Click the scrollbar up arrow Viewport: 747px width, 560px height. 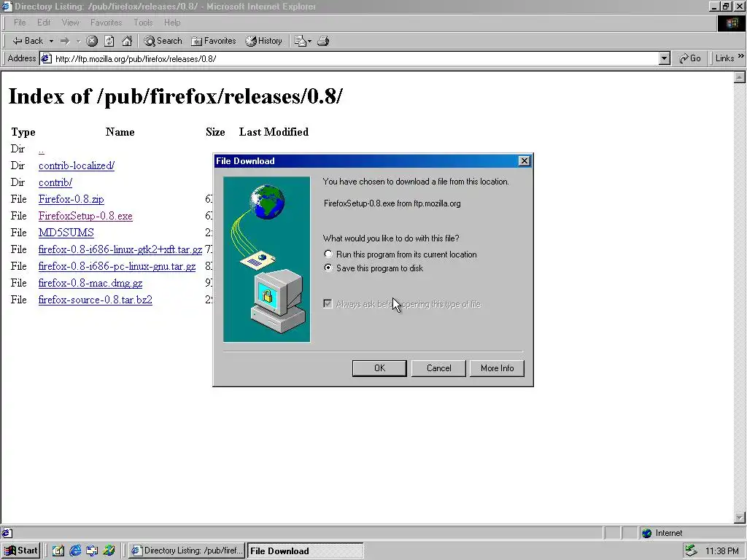[740, 77]
